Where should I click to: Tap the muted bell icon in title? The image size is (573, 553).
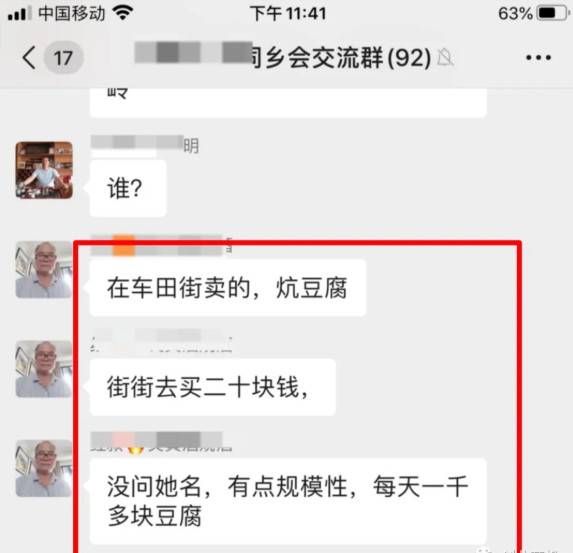(x=445, y=58)
